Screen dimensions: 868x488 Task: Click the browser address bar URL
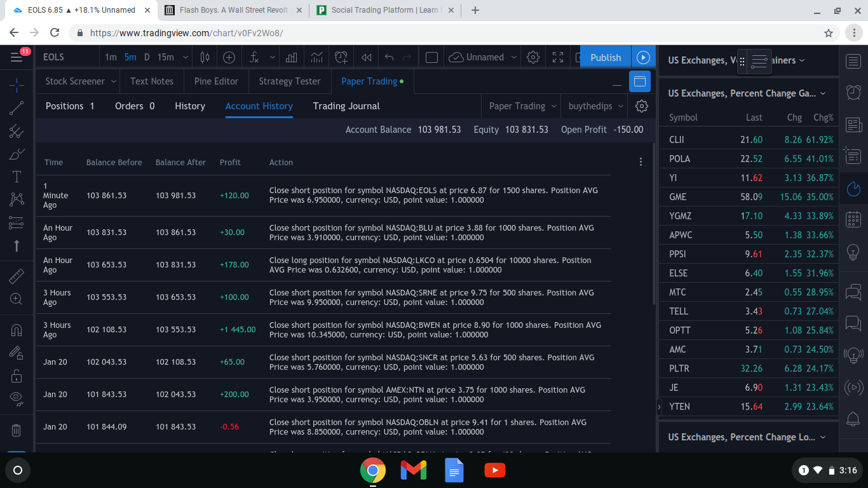(x=186, y=33)
